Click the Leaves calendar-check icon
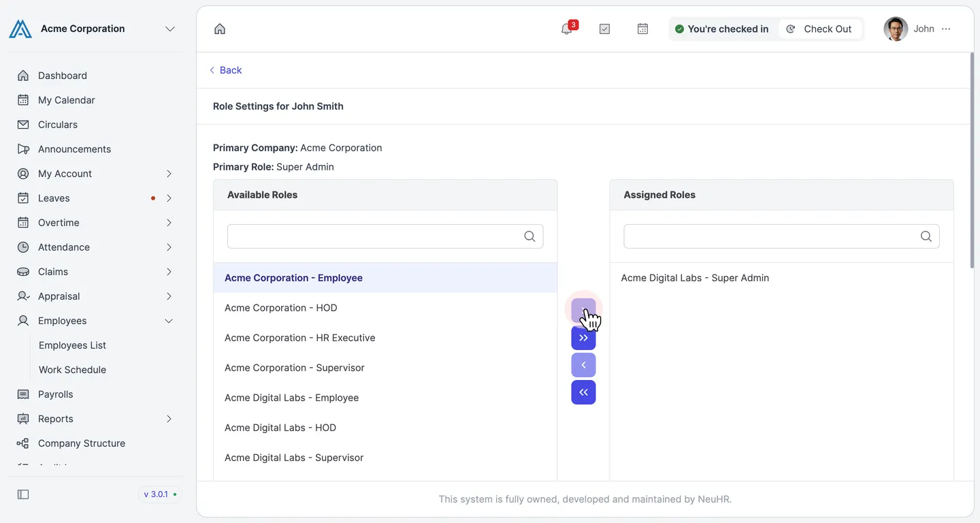The width and height of the screenshot is (980, 523). 23,198
